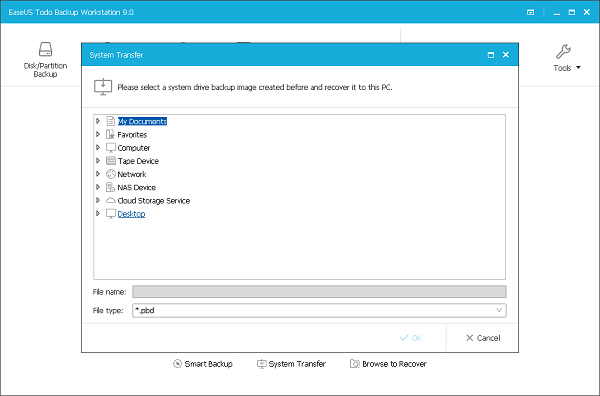Screen dimensions: 600x396
Task: Select Desktop tree item
Action: point(131,214)
